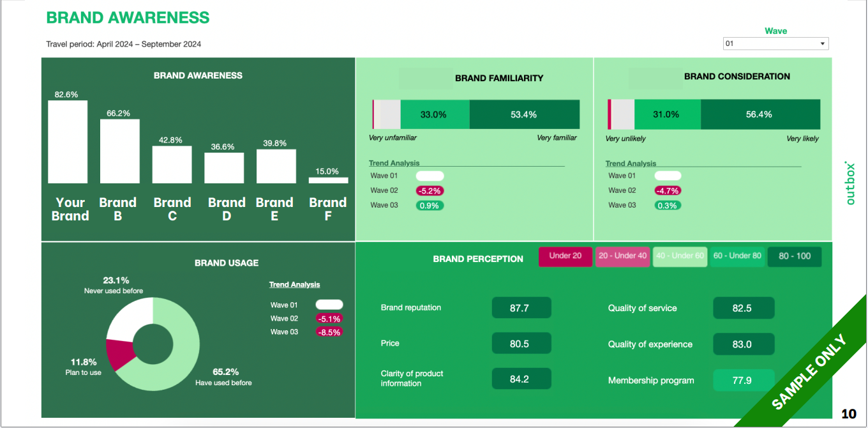Click the Brand reputation score 87.7
Viewport: 868px width, 428px height.
click(x=521, y=308)
